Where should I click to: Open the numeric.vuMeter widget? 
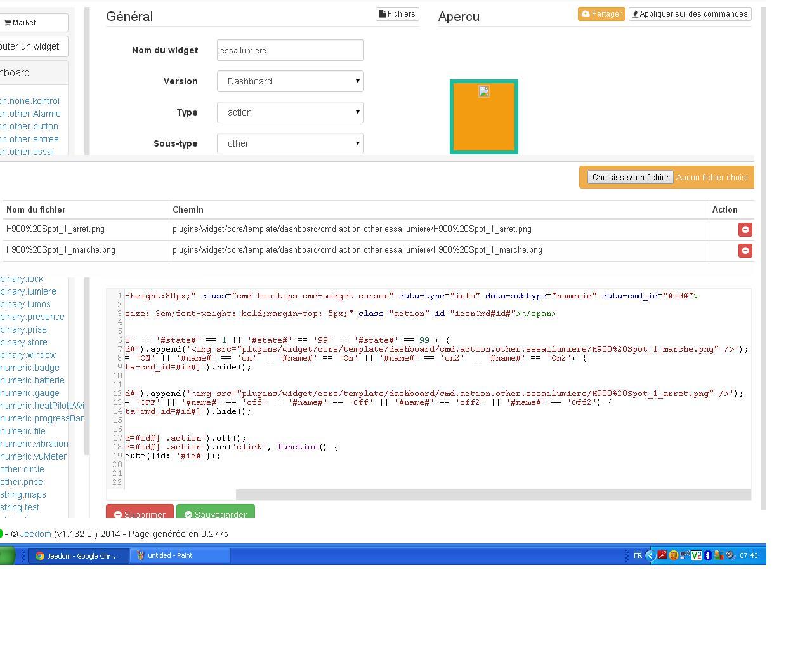33,456
